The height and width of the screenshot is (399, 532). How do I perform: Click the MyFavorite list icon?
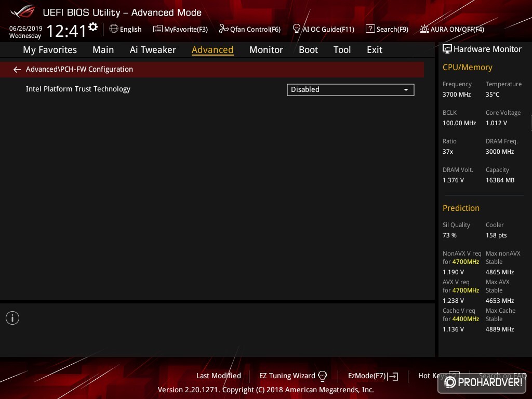point(158,29)
